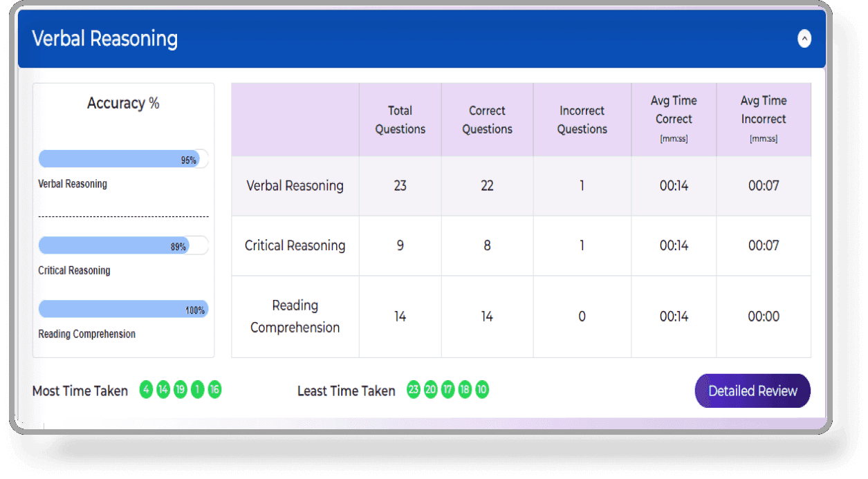Open question 19 under Most Time Taken

click(181, 390)
